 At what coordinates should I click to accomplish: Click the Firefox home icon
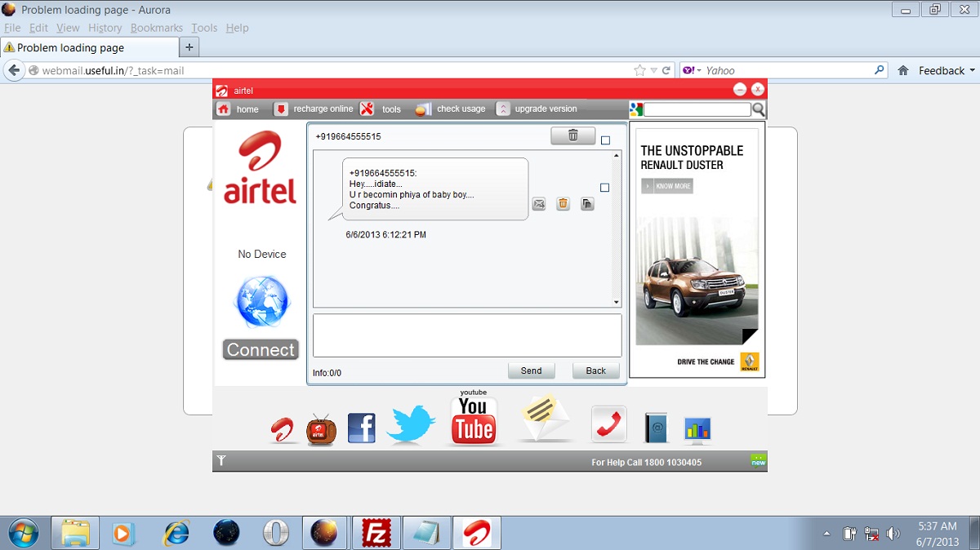tap(903, 71)
